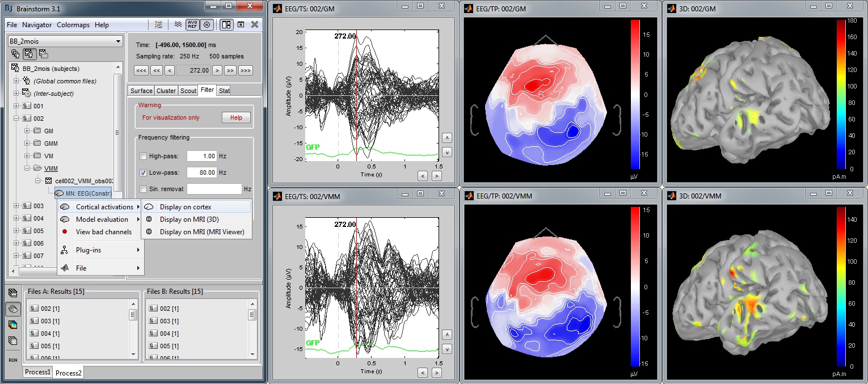Click the window layout icon in toolbar
This screenshot has width=868, height=384.
tap(226, 24)
